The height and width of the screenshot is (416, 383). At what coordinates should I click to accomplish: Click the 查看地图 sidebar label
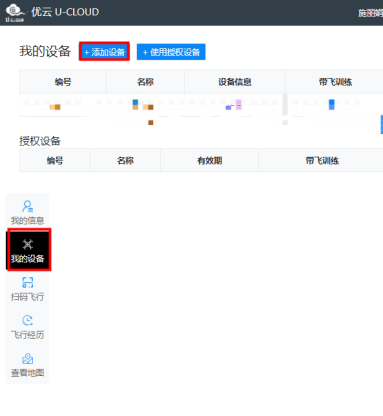(x=27, y=373)
